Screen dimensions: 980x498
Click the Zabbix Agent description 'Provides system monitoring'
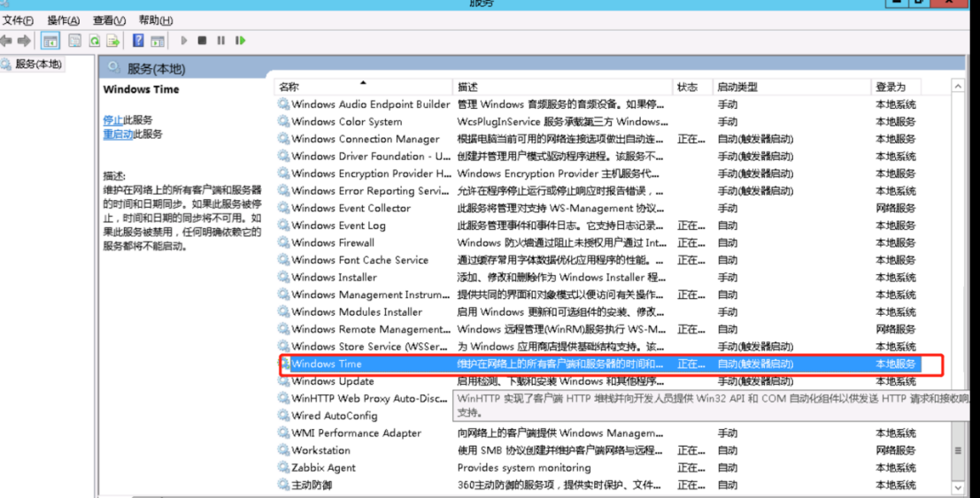(x=524, y=467)
